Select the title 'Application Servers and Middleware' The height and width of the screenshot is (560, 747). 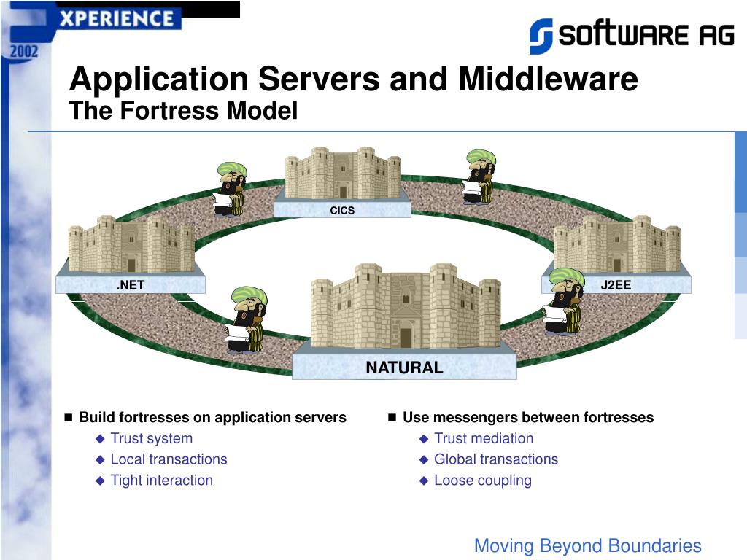point(354,79)
